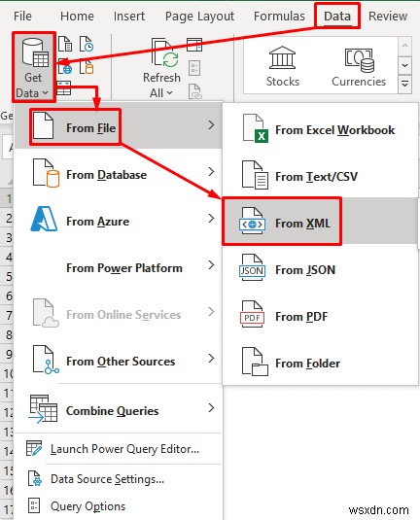The image size is (420, 520).
Task: Click the Currencies data type icon
Action: [x=360, y=60]
